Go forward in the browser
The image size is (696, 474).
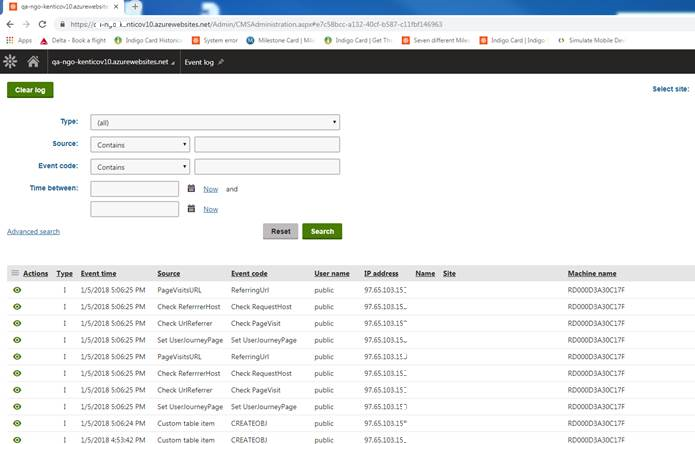pos(26,24)
